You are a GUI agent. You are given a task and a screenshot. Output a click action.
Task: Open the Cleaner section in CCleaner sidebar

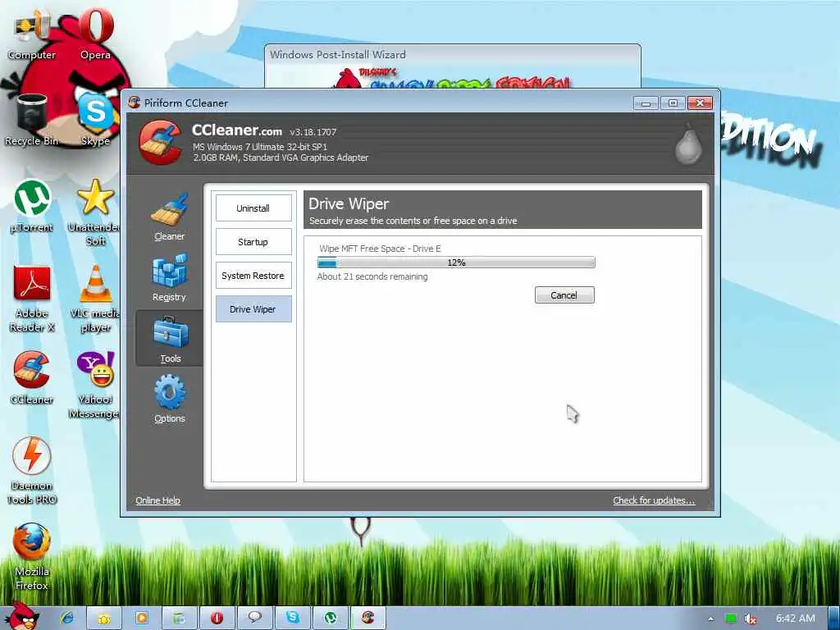point(169,217)
